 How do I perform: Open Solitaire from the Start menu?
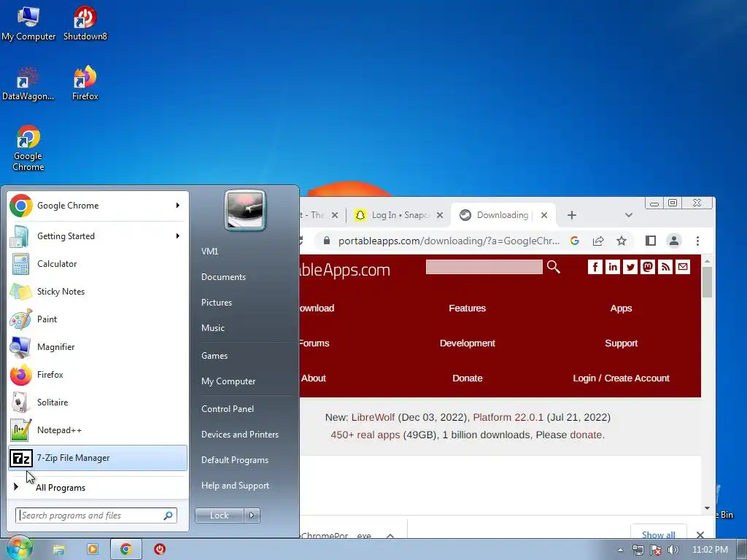click(x=98, y=402)
